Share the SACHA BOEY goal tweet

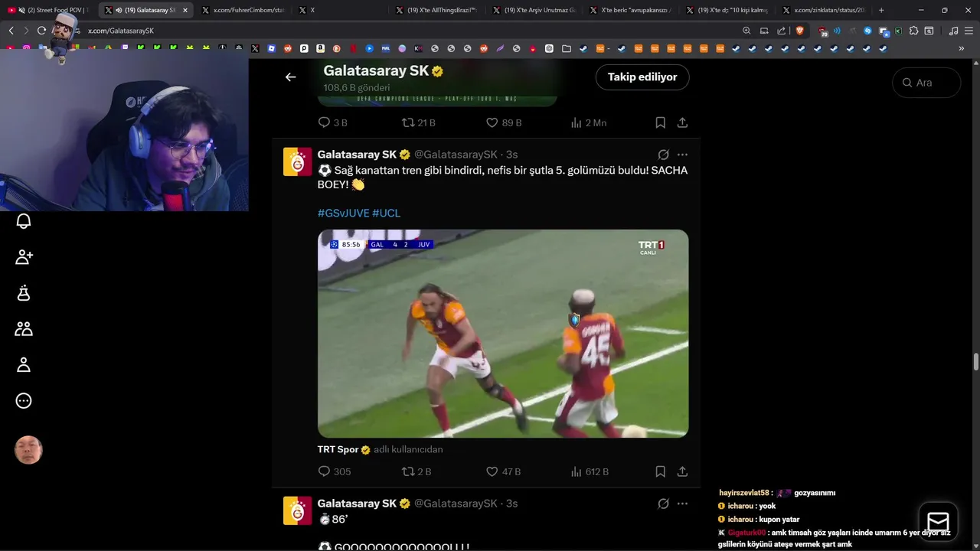click(682, 471)
